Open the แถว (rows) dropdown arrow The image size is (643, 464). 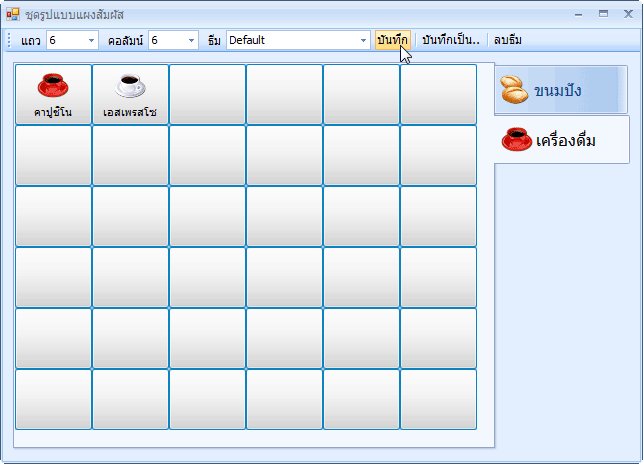pyautogui.click(x=92, y=40)
